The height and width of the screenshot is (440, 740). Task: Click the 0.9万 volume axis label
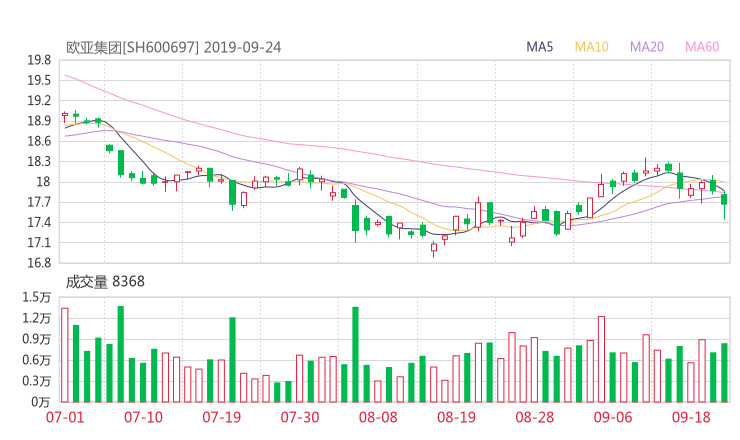[36, 339]
